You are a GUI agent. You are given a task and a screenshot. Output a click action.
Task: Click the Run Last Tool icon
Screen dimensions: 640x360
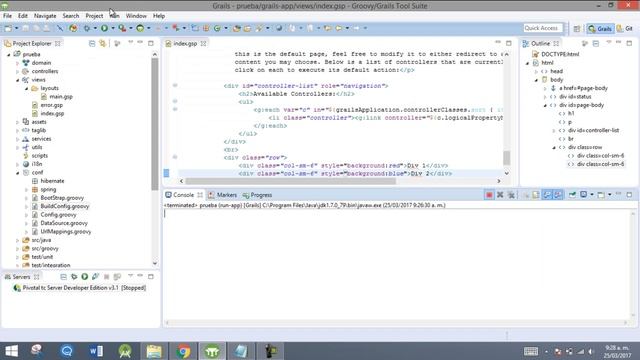(122, 28)
